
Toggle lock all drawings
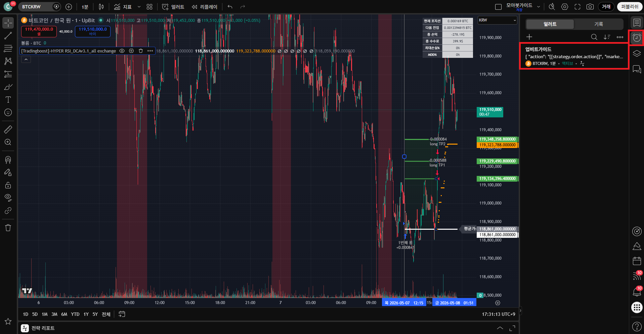pos(8,185)
